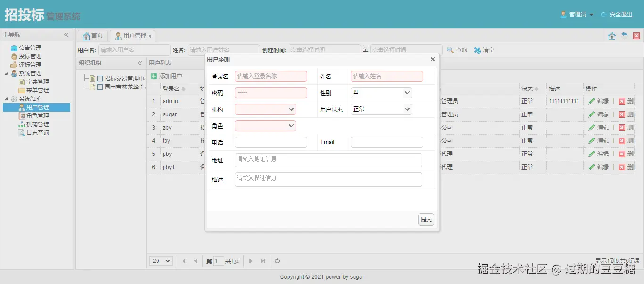Edit the pby1 row pencil icon
644x284 pixels.
(592, 167)
